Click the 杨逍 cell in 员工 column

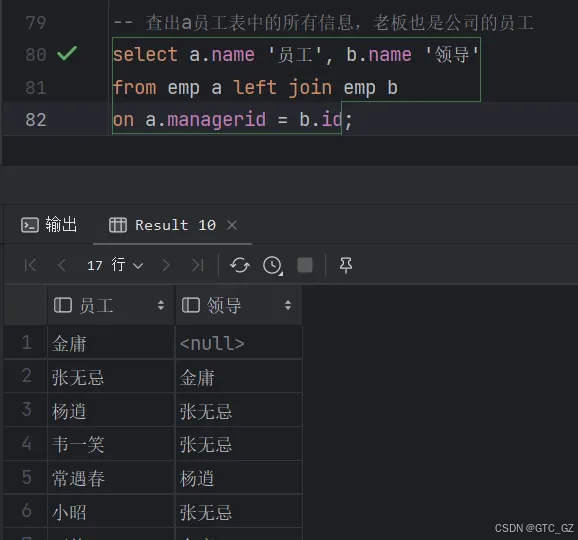coord(111,410)
